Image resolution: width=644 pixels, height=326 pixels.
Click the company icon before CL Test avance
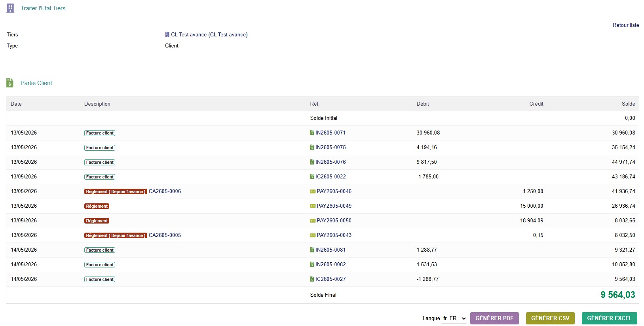coord(167,35)
